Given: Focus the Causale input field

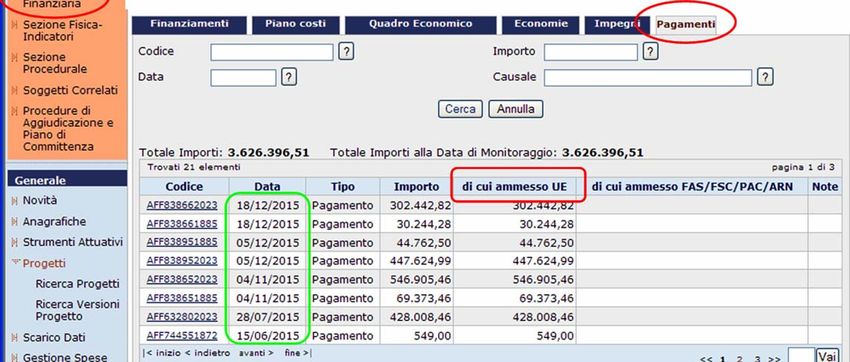Looking at the screenshot, I should coord(648,77).
